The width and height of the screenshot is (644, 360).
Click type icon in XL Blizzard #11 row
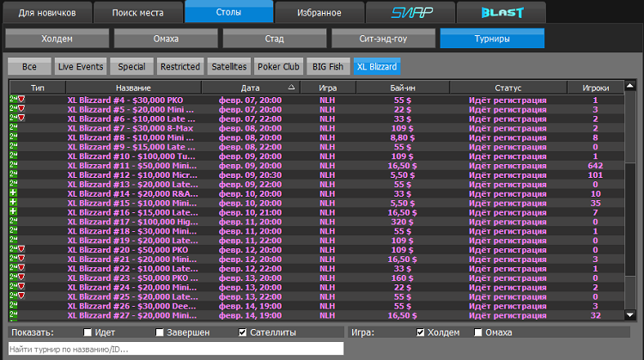coord(13,167)
